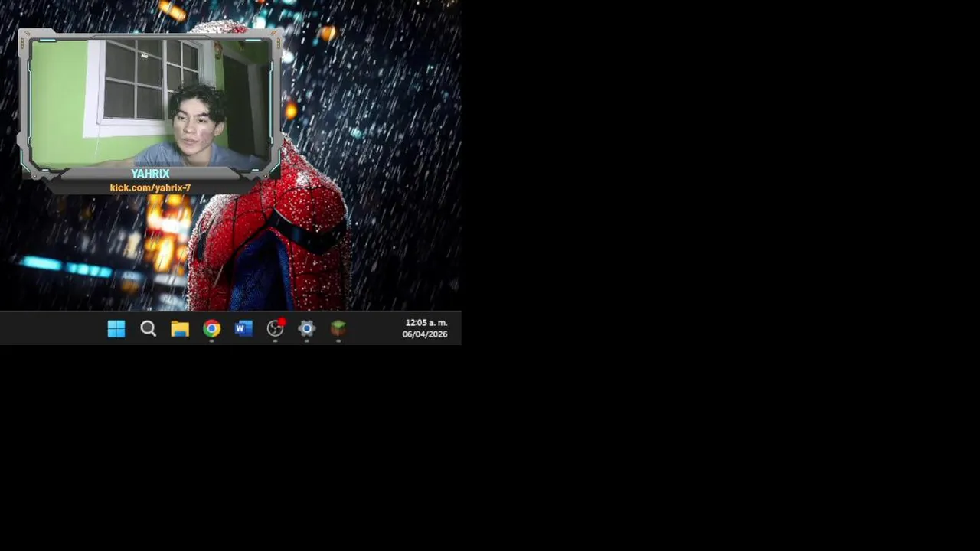Click the date 06/04/2026
Viewport: 980px width, 551px height.
425,334
